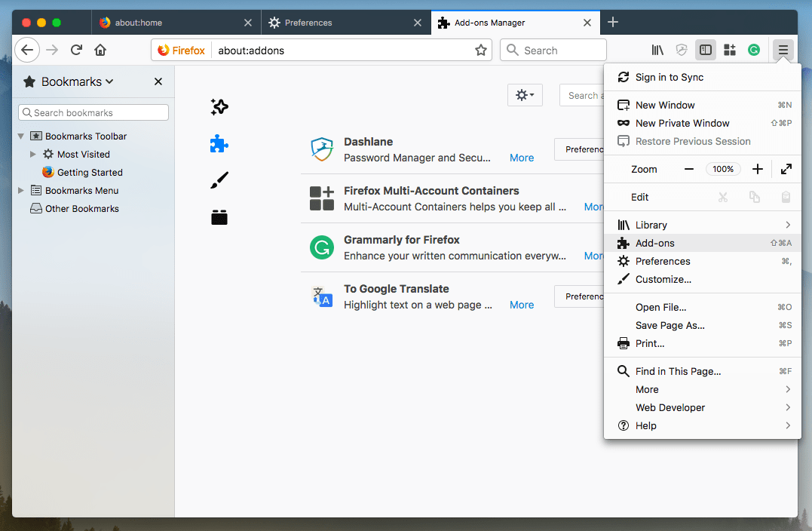Reset zoom via 100% button
This screenshot has width=812, height=531.
pyautogui.click(x=723, y=170)
